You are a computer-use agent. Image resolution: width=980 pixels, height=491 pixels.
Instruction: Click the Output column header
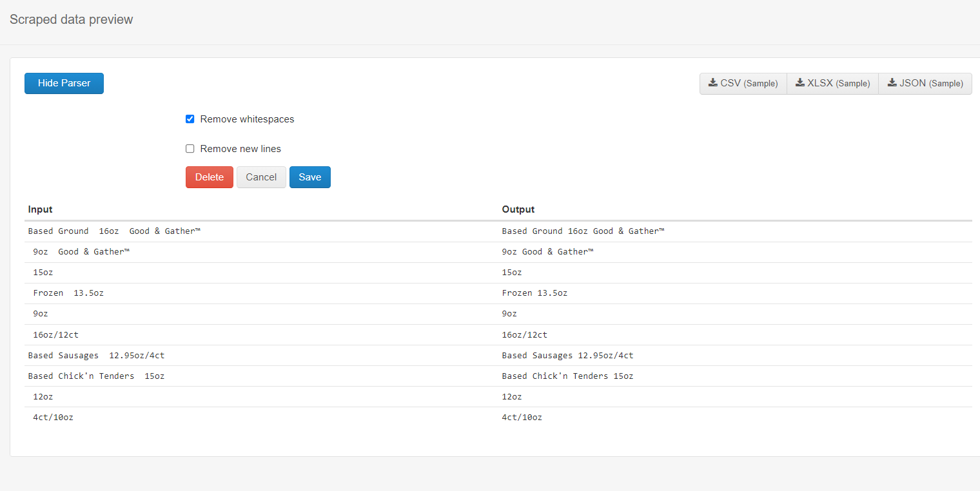coord(518,209)
